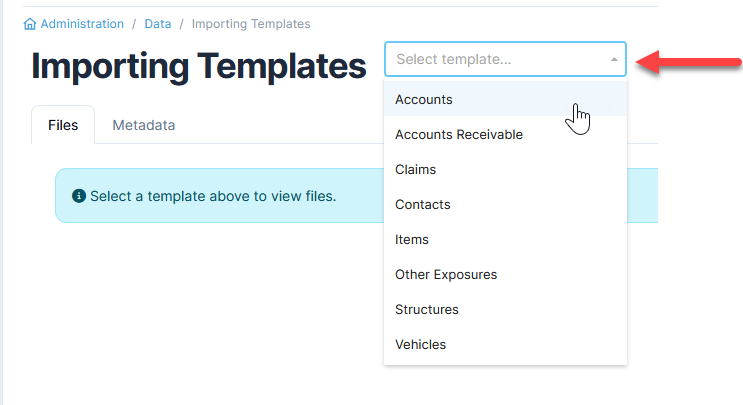Screen dimensions: 743x405
Task: Switch to the Files tab
Action: pyautogui.click(x=63, y=125)
